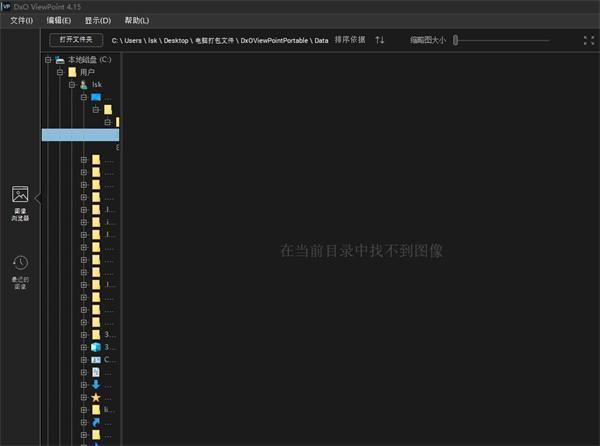Viewport: 600px width, 446px height.
Task: Click DxOViewPointPortable in the path breadcrumb
Action: coord(274,41)
